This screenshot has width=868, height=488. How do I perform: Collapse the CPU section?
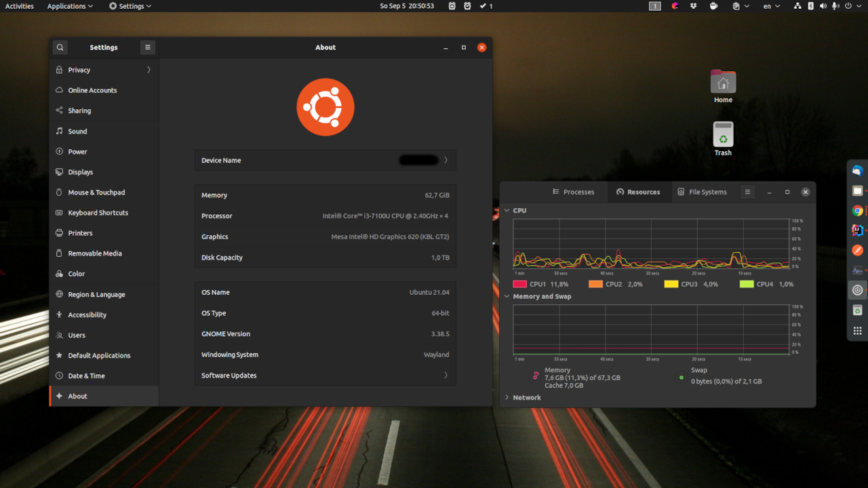pyautogui.click(x=507, y=211)
